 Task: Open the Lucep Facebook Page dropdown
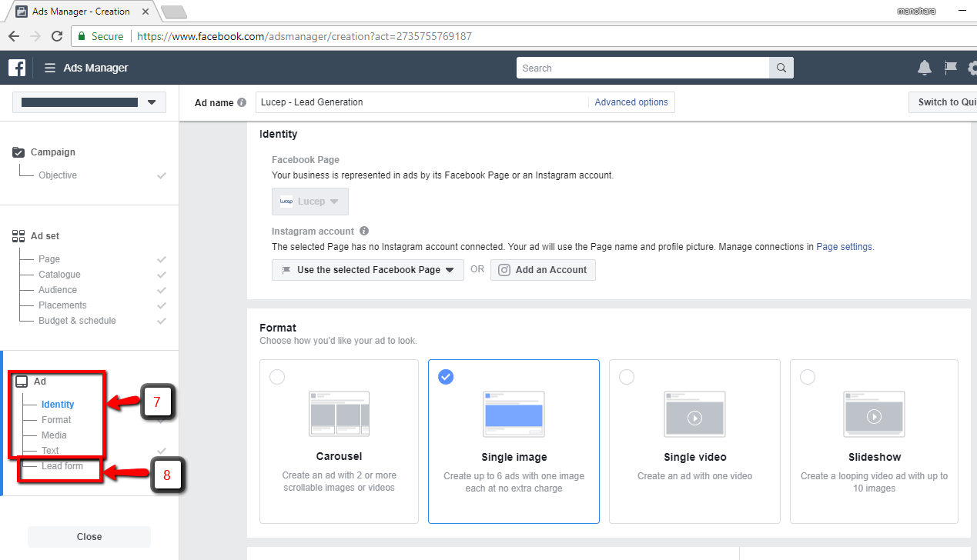pos(310,202)
